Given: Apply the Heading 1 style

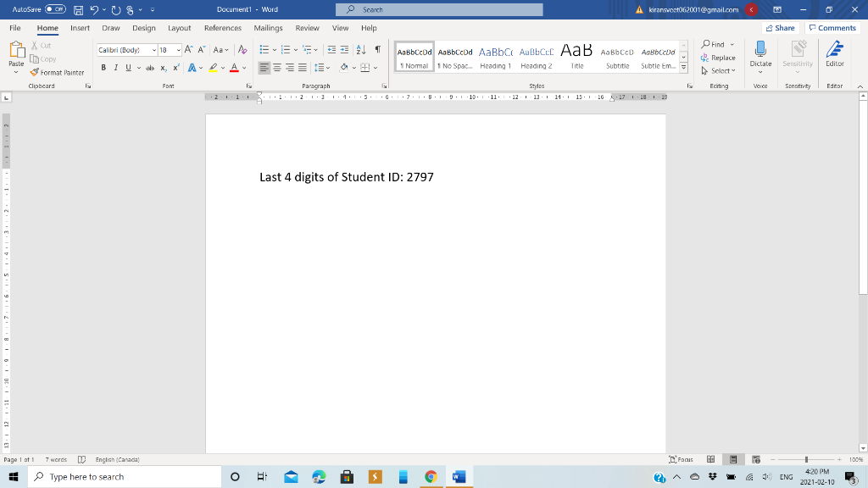Looking at the screenshot, I should pyautogui.click(x=495, y=57).
